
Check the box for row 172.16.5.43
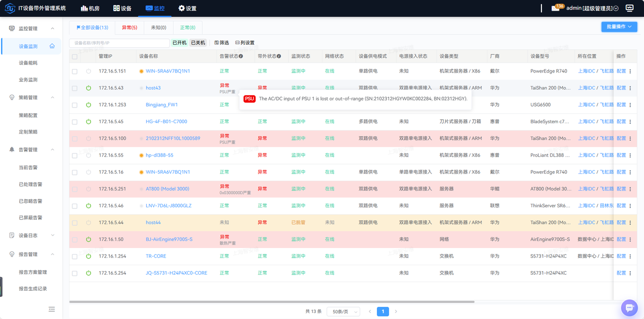pos(74,88)
